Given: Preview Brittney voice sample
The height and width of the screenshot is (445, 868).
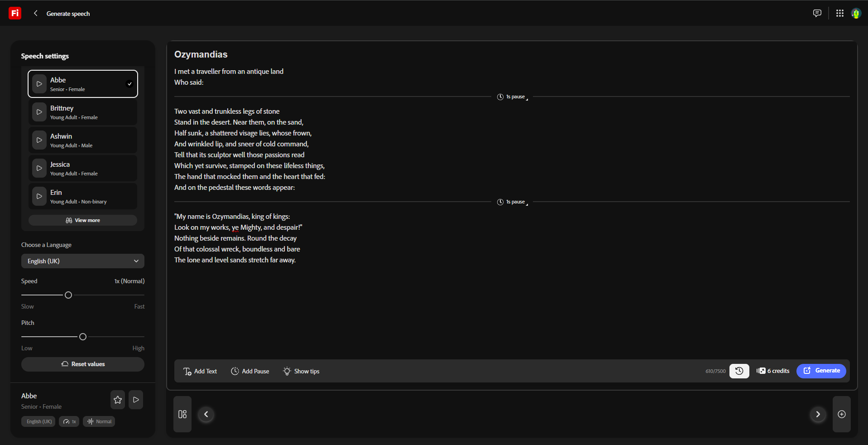Looking at the screenshot, I should pos(39,112).
